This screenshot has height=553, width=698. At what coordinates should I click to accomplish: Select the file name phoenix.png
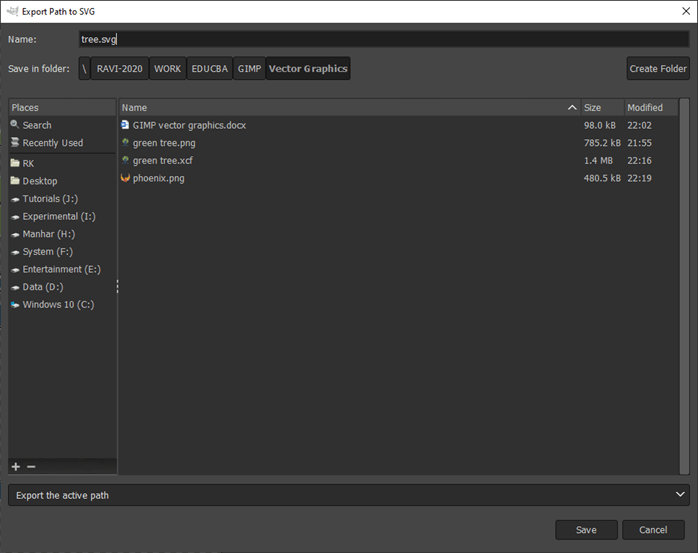158,178
